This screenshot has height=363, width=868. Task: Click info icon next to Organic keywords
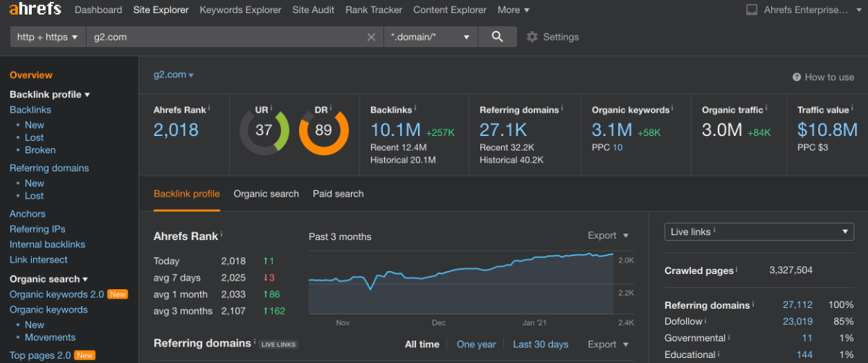(673, 108)
